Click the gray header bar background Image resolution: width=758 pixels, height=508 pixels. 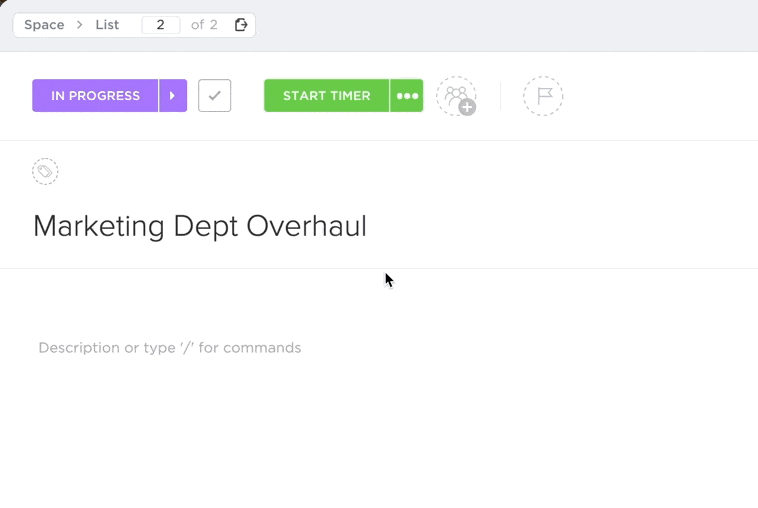(500, 25)
